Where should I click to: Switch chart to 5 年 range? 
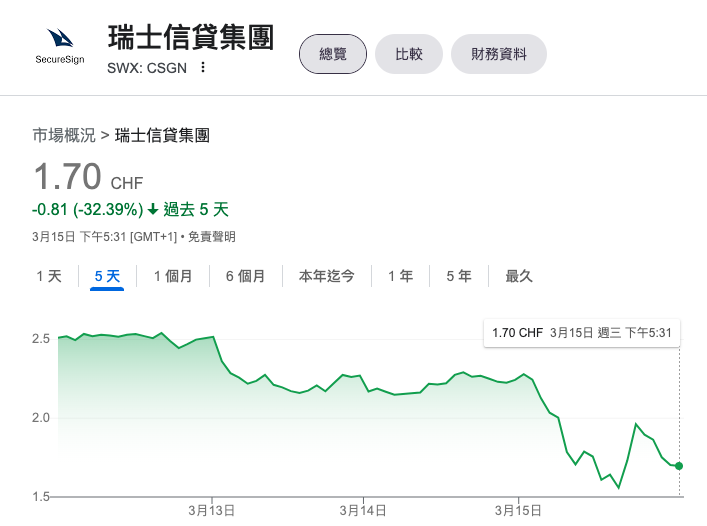pyautogui.click(x=459, y=276)
